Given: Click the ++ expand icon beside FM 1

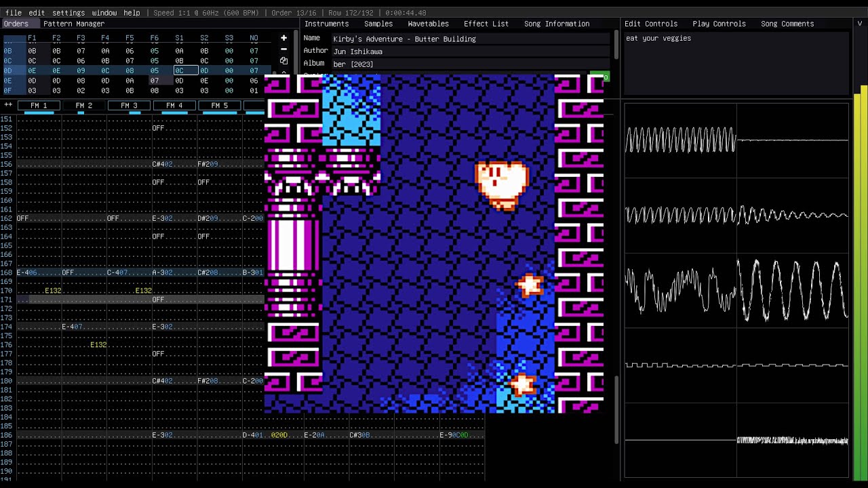Looking at the screenshot, I should pos(8,105).
